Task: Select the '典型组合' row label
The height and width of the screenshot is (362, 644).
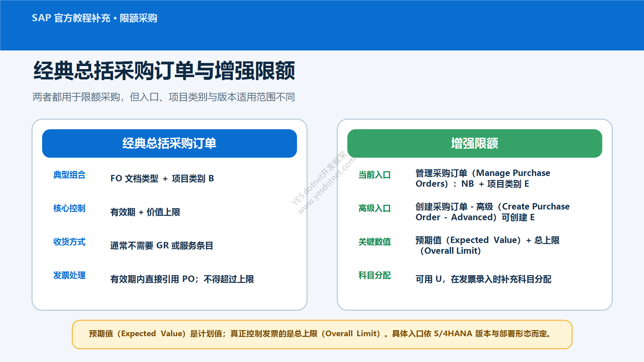Action: pos(69,175)
